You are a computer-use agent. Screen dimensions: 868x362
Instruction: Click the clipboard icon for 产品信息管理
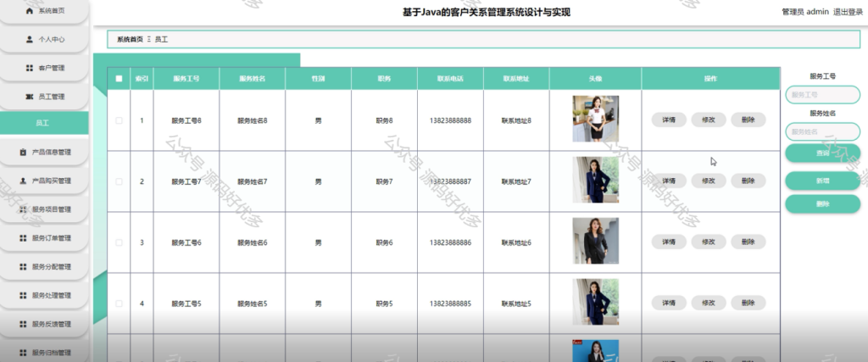pyautogui.click(x=23, y=153)
